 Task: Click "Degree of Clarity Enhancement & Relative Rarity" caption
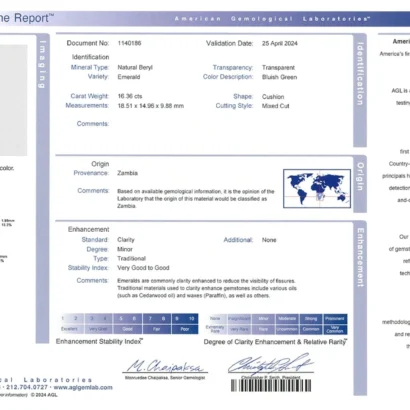[x=275, y=342]
